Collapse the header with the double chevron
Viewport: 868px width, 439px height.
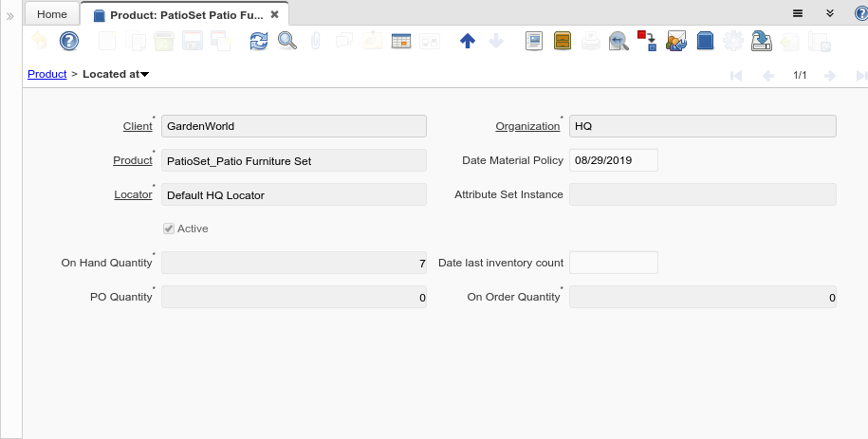click(x=829, y=13)
